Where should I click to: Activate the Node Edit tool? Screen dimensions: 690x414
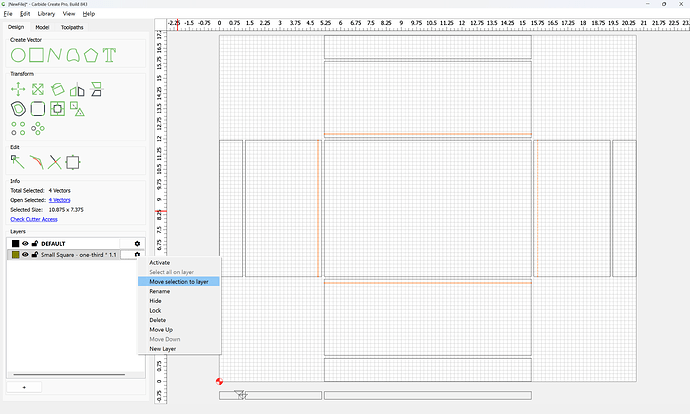coord(18,162)
